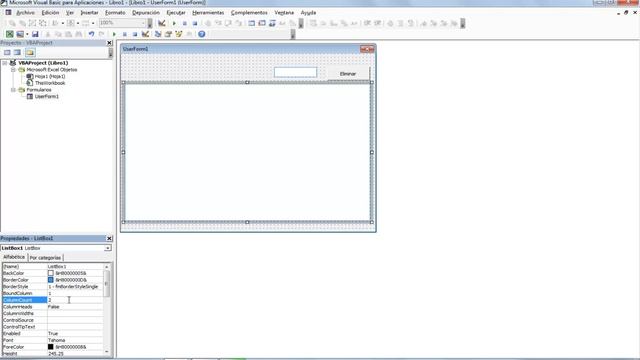Select the BorderStyle property row
The width and height of the screenshot is (640, 360).
pyautogui.click(x=53, y=287)
